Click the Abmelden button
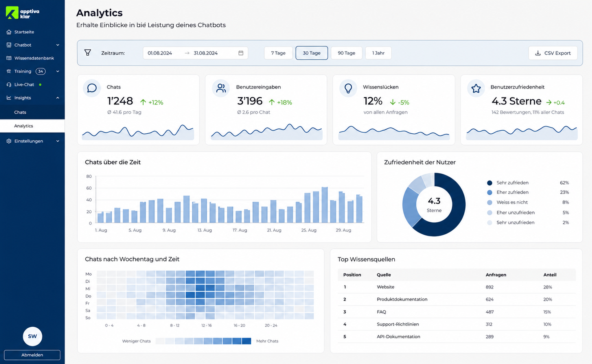Viewport: 592px width, 364px height. [x=32, y=355]
